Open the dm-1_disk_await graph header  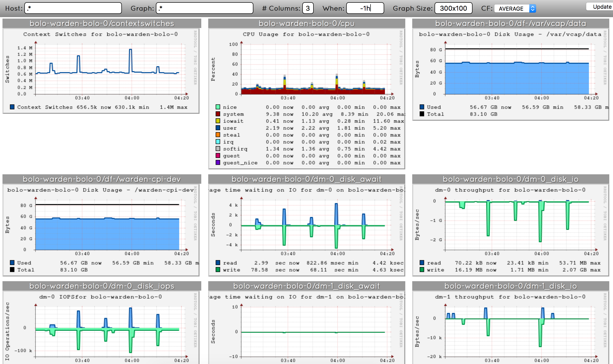[306, 286]
